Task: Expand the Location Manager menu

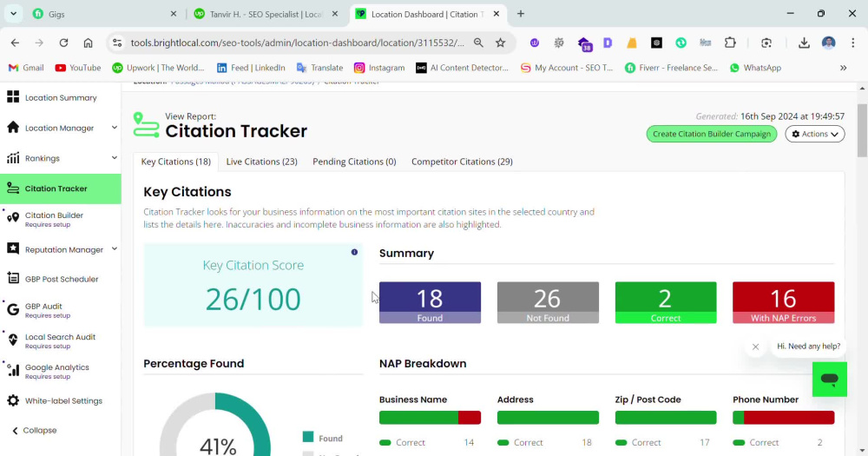Action: point(114,128)
